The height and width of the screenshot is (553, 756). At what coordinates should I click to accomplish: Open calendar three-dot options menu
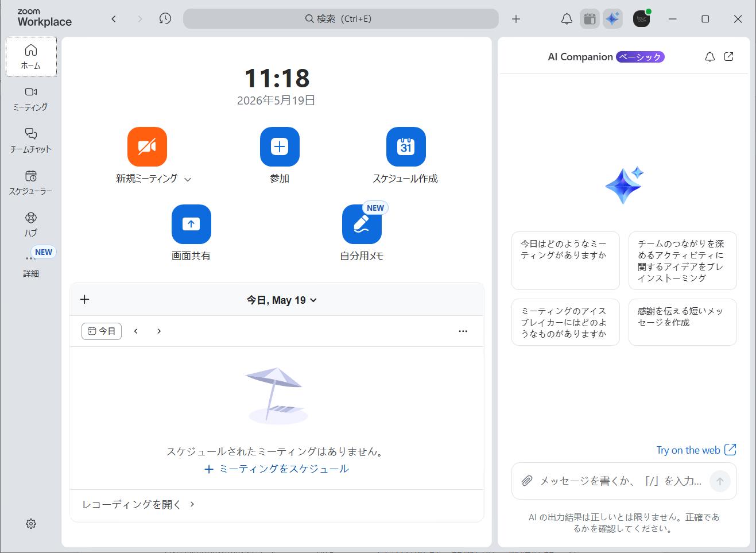coord(463,331)
